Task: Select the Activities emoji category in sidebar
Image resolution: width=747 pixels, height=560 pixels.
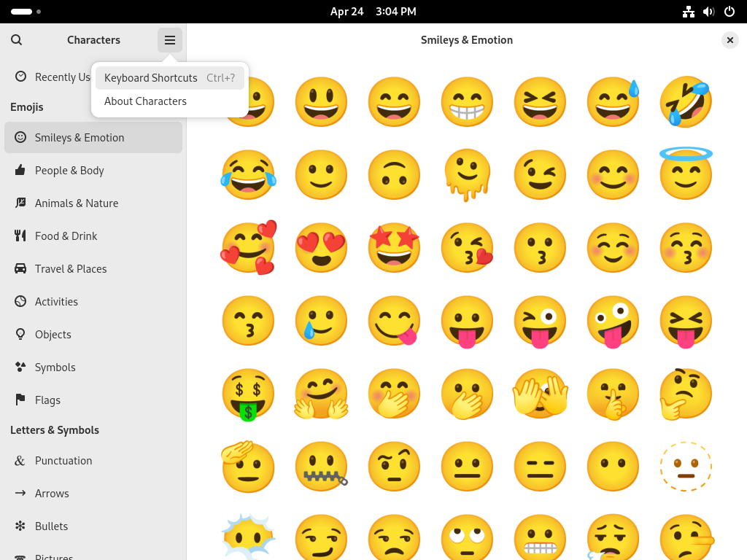Action: [x=93, y=302]
